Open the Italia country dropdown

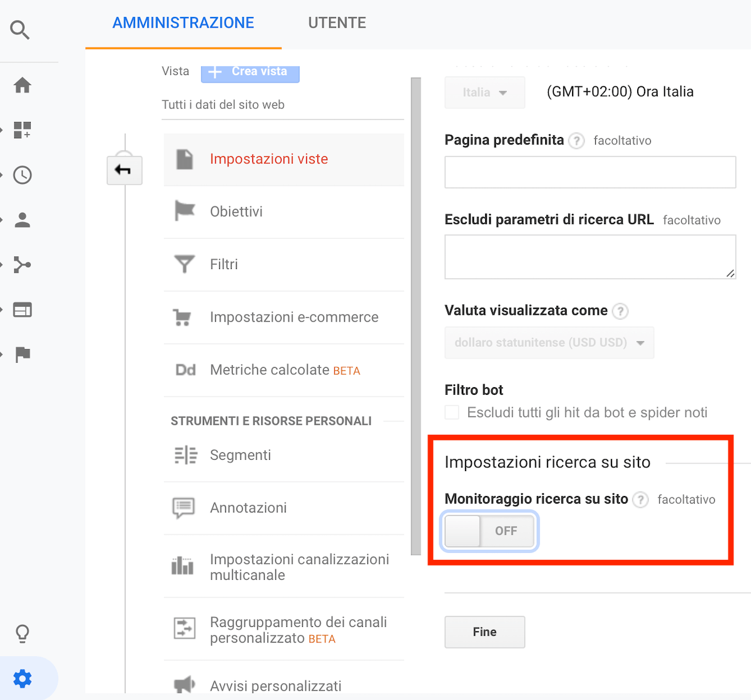(484, 93)
